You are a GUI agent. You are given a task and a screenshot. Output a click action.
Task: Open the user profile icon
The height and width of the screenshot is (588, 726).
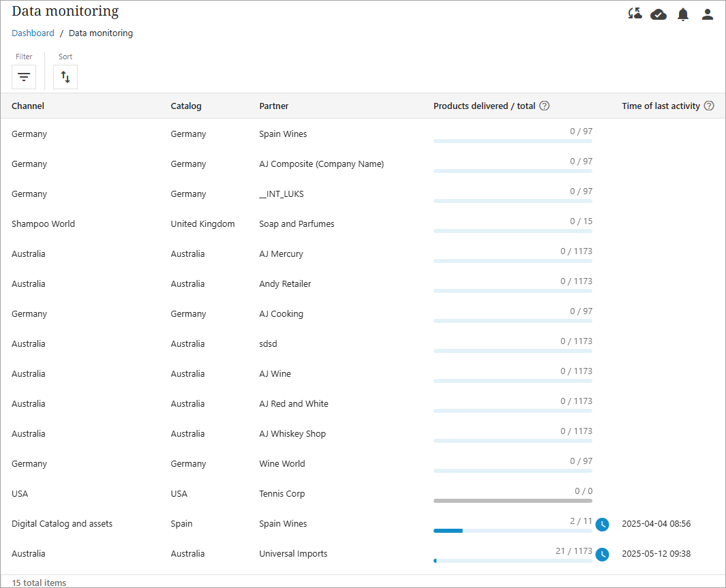pos(708,14)
